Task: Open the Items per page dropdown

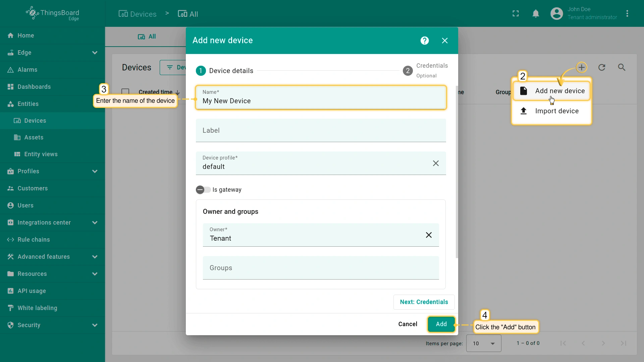Action: point(484,343)
